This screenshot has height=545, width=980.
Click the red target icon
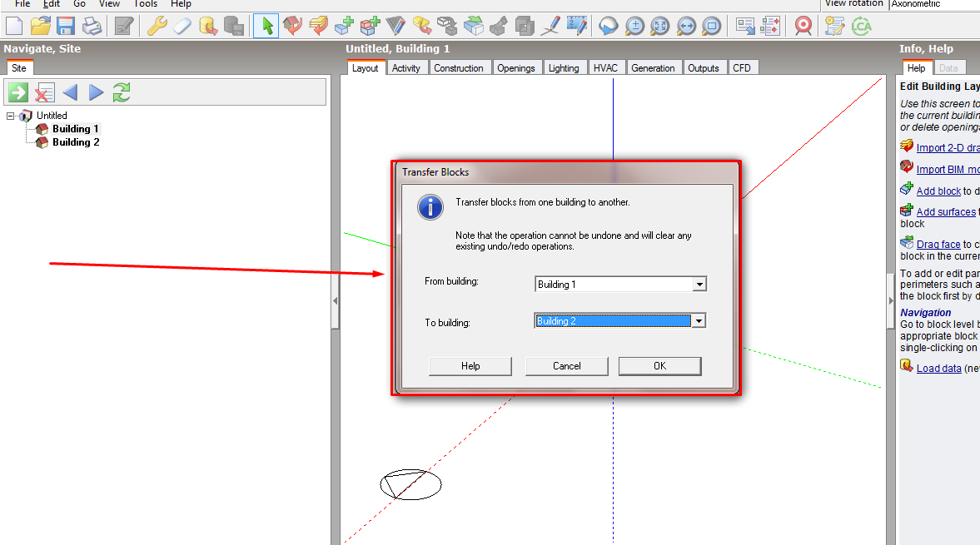pos(803,27)
